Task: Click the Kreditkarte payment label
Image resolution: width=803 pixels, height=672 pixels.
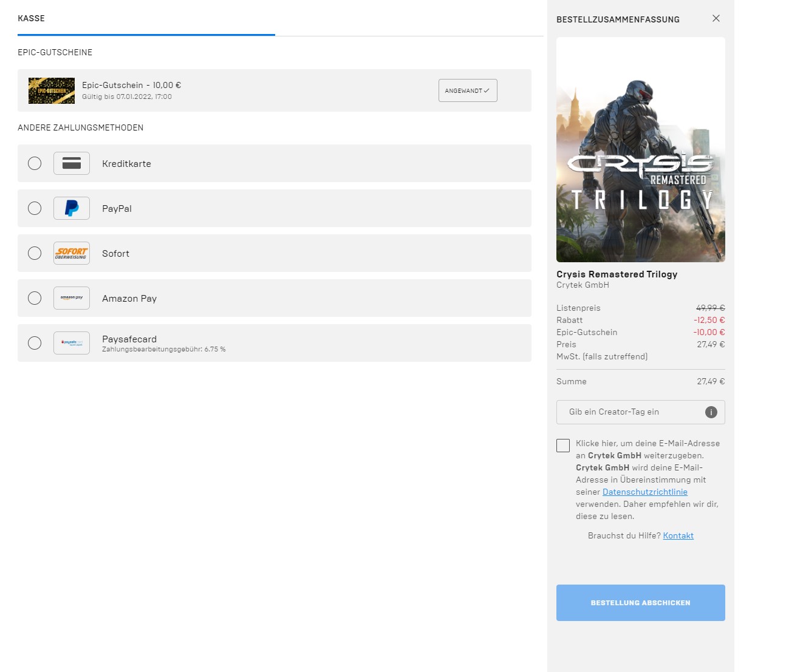Action: 126,164
